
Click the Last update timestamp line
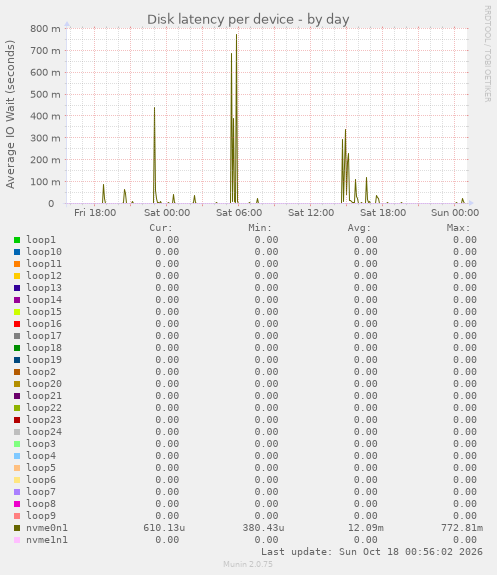pyautogui.click(x=372, y=552)
